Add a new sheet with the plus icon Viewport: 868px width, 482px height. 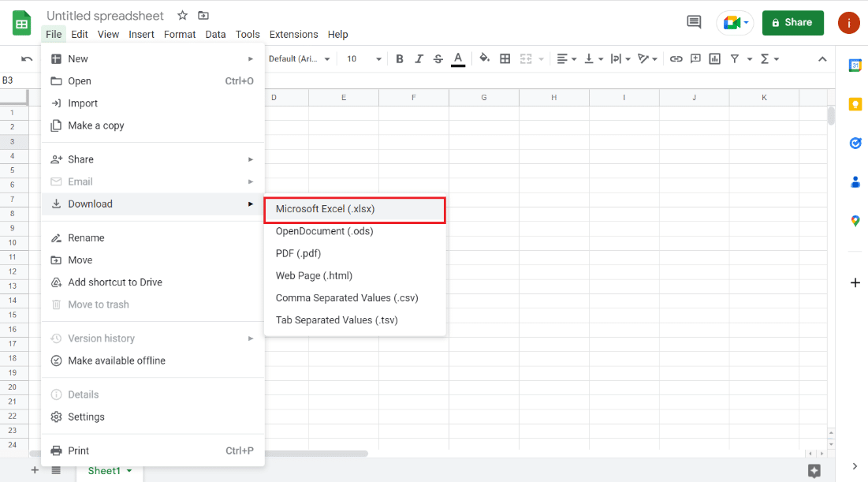click(35, 470)
